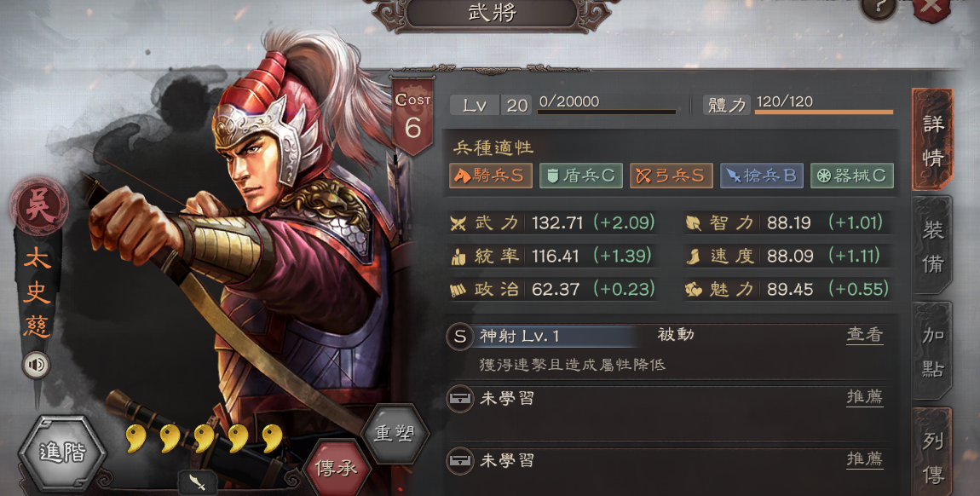
Task: Switch to the 加點 tab
Action: [932, 351]
